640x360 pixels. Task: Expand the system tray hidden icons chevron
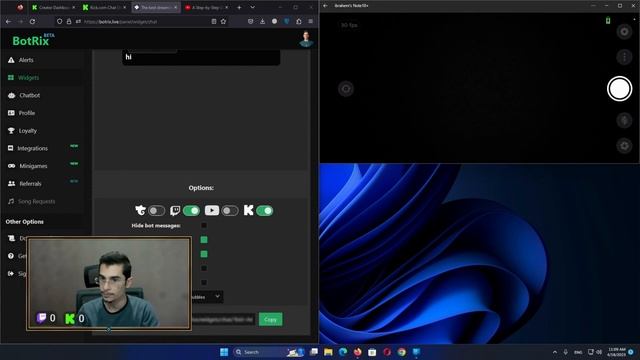[555, 352]
